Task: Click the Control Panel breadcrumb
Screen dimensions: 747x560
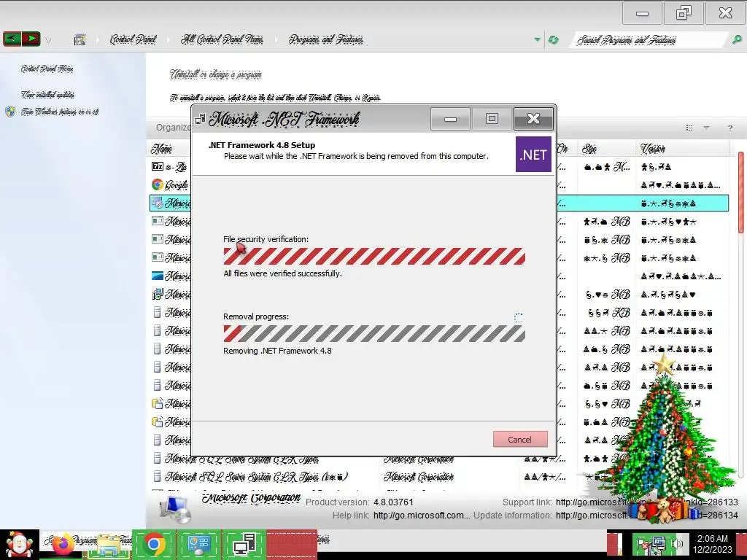Action: pos(133,39)
